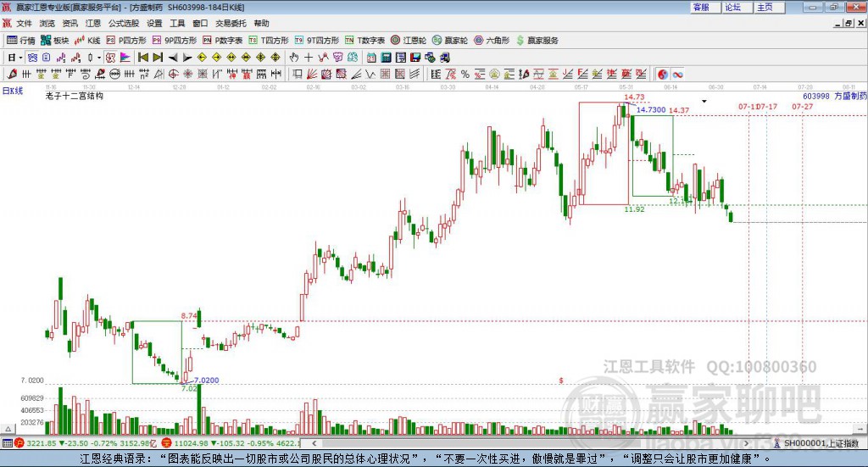
Task: Click the circled 金 golden ratio icon
Action: [x=494, y=74]
